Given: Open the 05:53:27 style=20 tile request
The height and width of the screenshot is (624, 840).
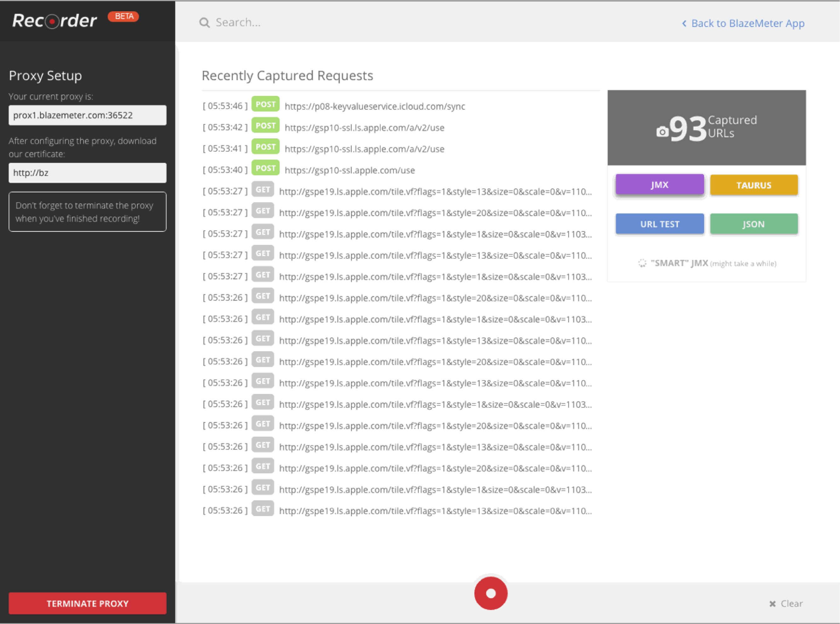Looking at the screenshot, I should (435, 213).
